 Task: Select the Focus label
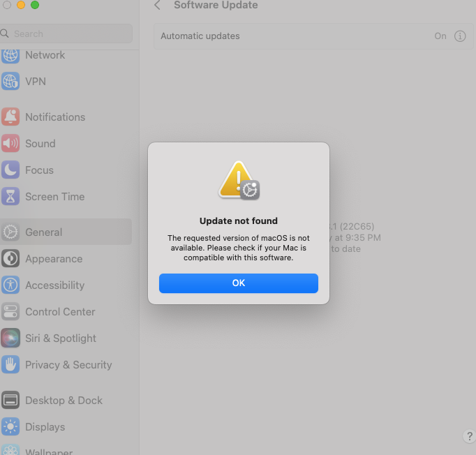tap(40, 170)
